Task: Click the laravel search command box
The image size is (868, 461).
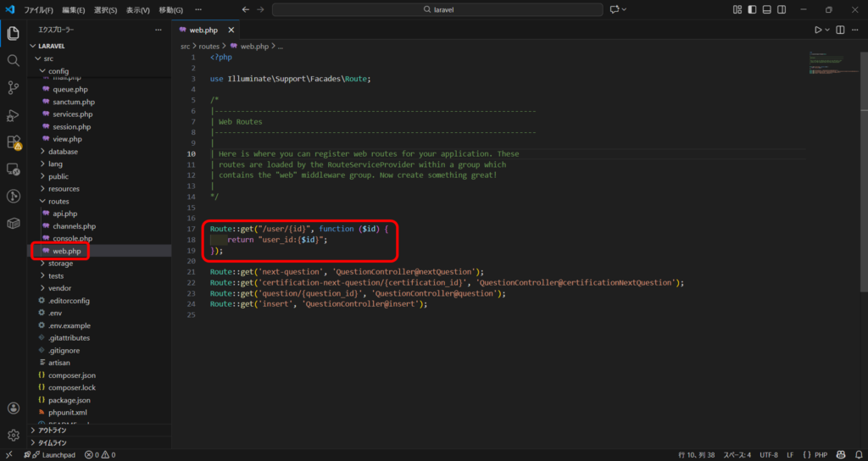Action: tap(436, 9)
